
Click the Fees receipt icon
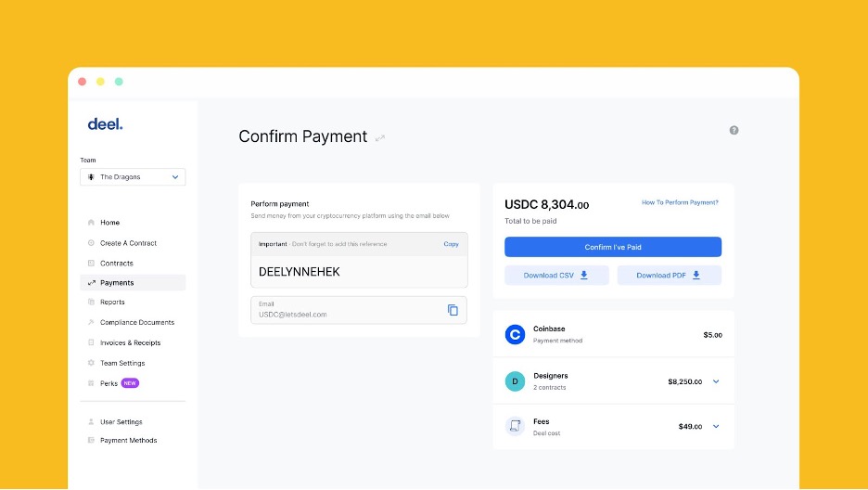(515, 426)
